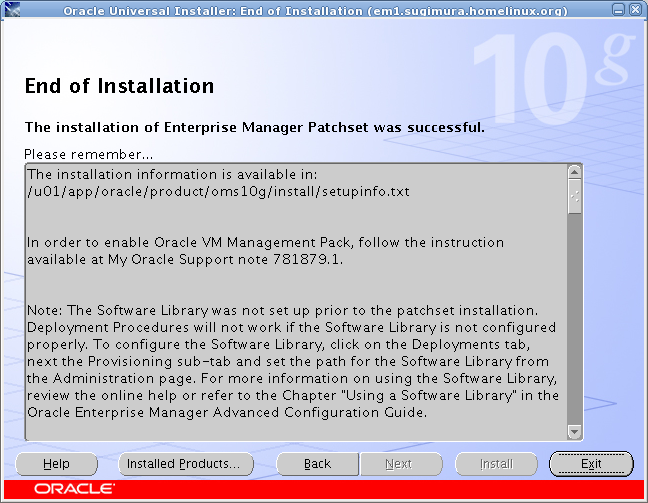Close the installer window via title bar
The width and height of the screenshot is (648, 503).
635,10
